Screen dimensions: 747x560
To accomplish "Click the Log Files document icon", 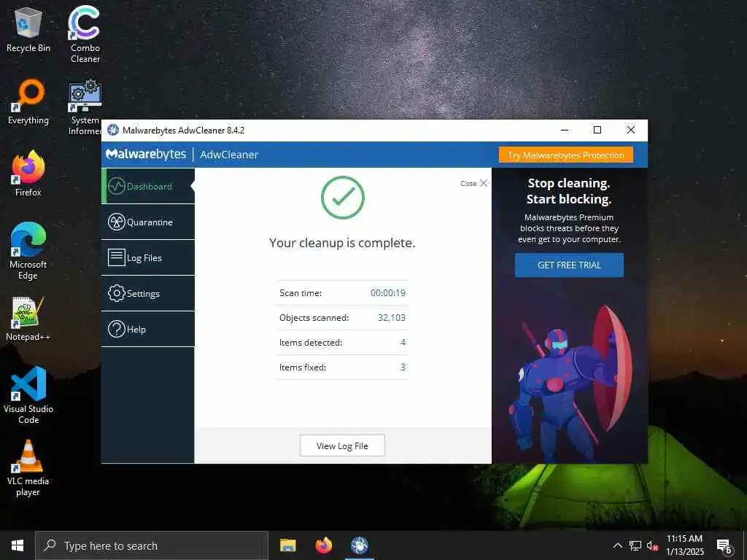I will [x=116, y=257].
